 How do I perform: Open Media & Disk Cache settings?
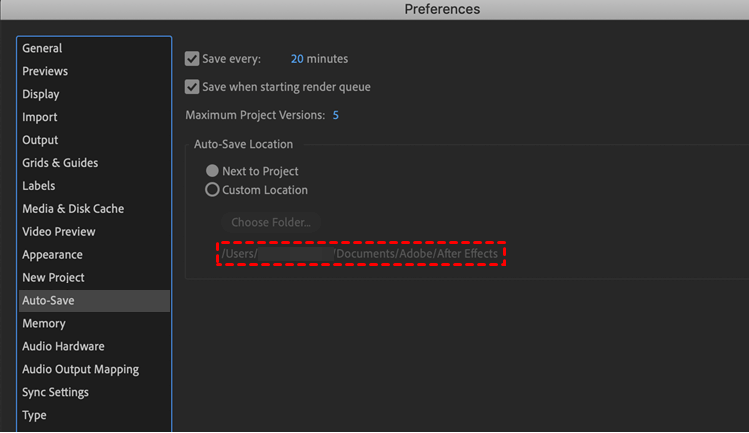73,209
